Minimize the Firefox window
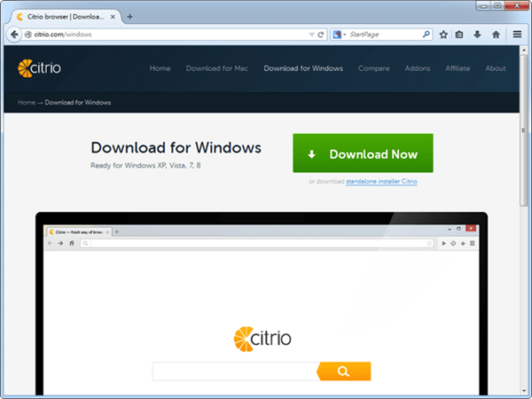Image resolution: width=532 pixels, height=399 pixels. tap(484, 6)
